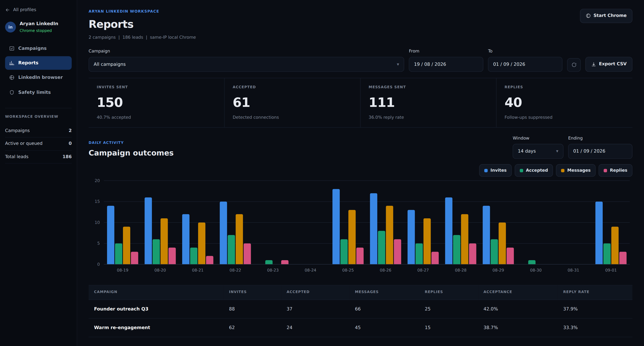The height and width of the screenshot is (346, 644).
Task: Click the pink Replies bar for 08-22
Action: click(247, 254)
